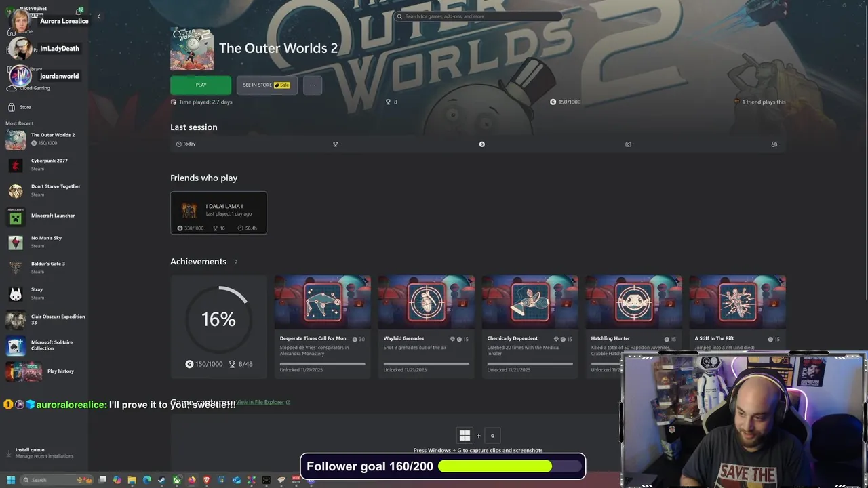Open the three-dots more options menu

(313, 85)
